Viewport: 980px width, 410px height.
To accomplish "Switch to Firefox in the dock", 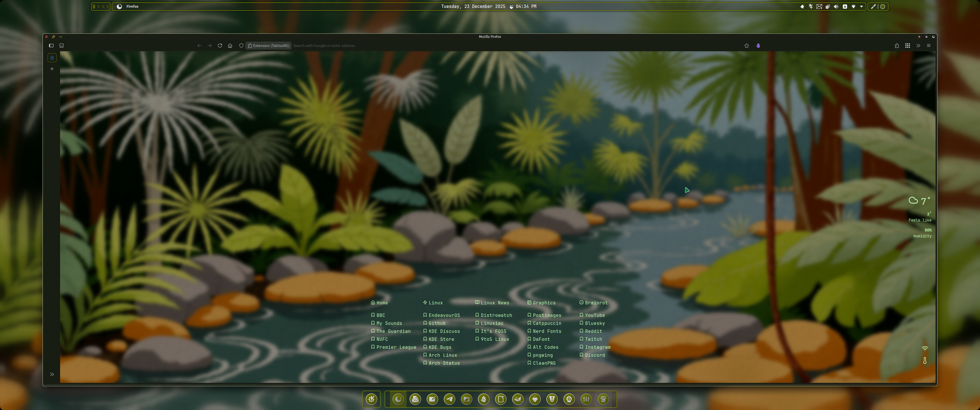I will (x=398, y=399).
